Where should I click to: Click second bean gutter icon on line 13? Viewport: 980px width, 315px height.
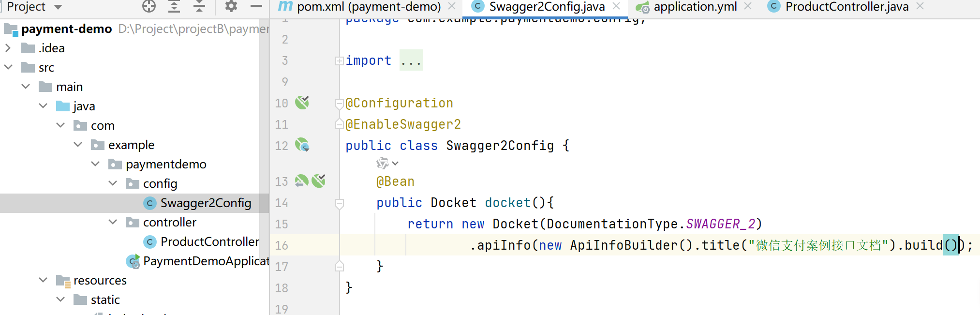[x=319, y=181]
